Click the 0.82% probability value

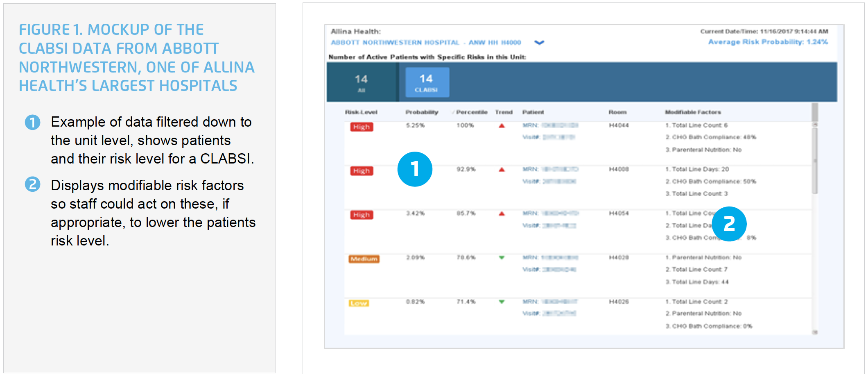(415, 302)
